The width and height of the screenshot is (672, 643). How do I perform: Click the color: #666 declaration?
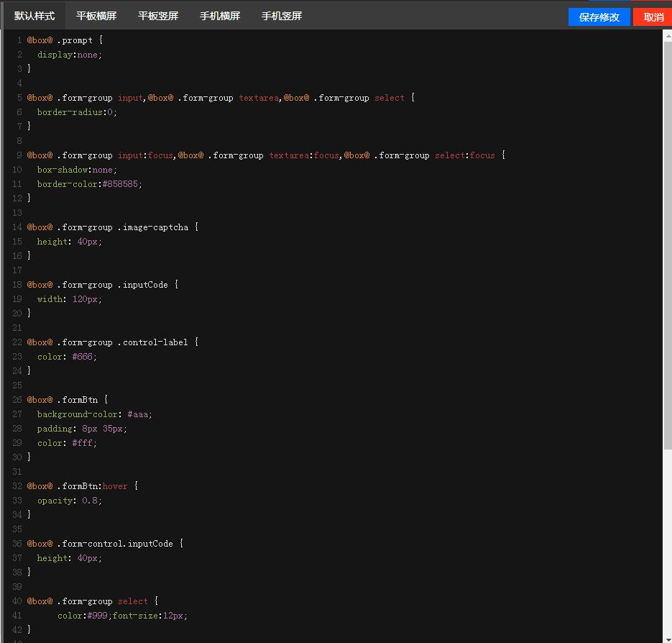point(67,357)
